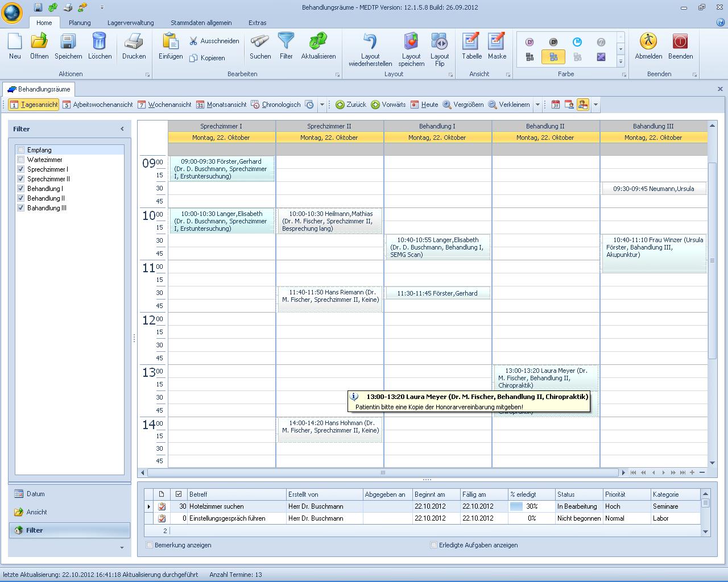Click the Drucken printer icon
This screenshot has height=582, width=728.
click(x=134, y=42)
